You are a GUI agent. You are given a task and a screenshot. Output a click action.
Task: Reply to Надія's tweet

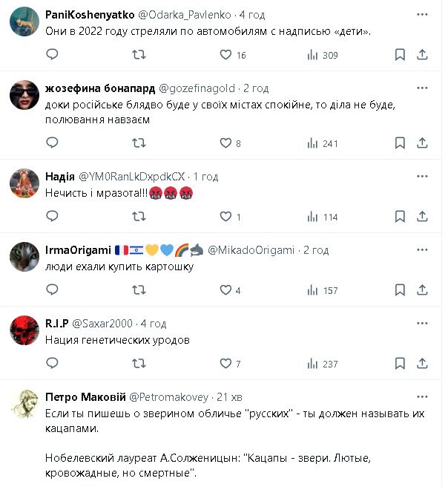coord(52,217)
